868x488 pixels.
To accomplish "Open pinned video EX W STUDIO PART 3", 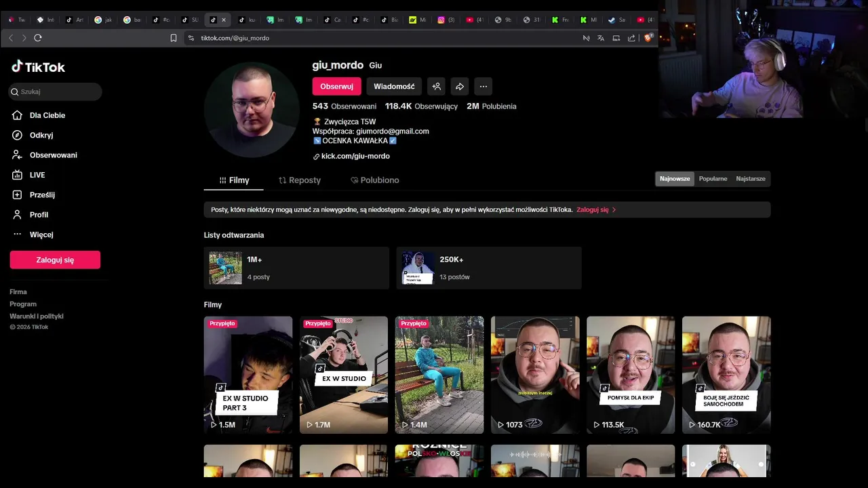I will click(x=248, y=375).
